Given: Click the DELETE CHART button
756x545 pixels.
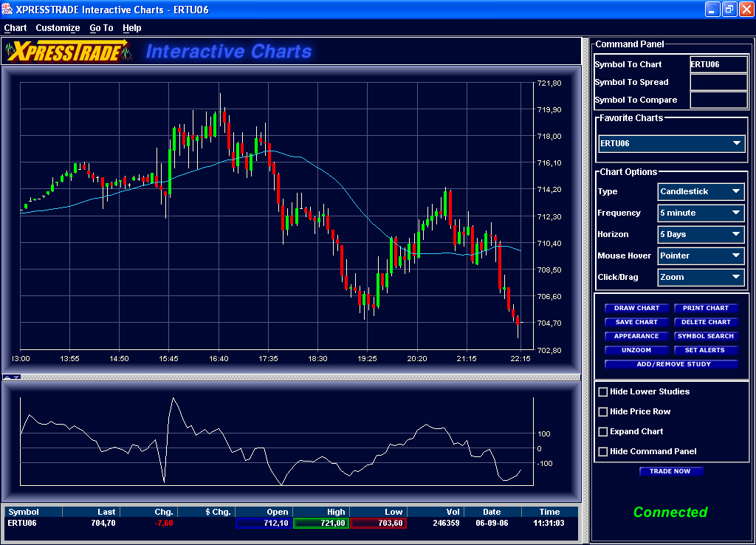Looking at the screenshot, I should (x=706, y=322).
